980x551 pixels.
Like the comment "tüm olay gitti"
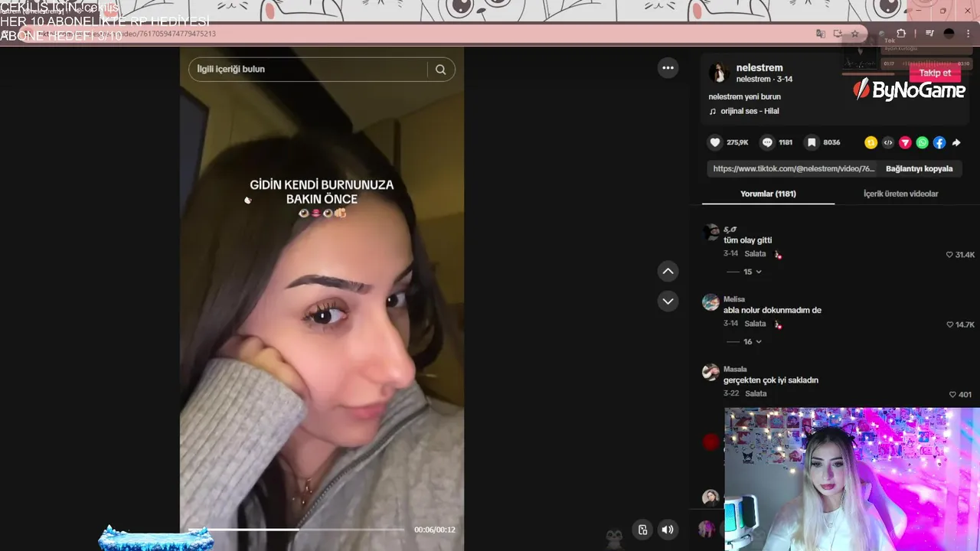pyautogui.click(x=950, y=255)
